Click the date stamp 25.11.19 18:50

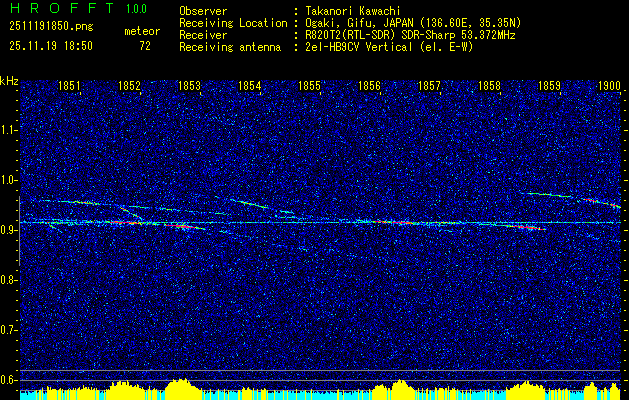pos(51,46)
